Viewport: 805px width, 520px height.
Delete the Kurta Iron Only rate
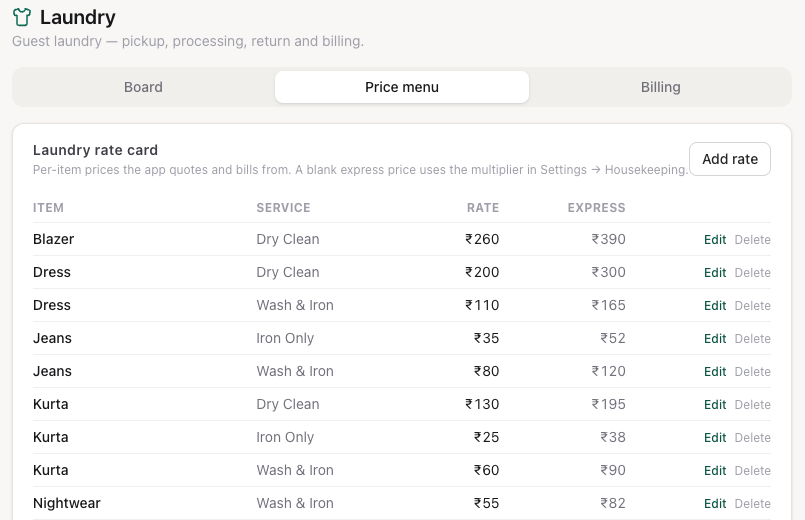(753, 437)
